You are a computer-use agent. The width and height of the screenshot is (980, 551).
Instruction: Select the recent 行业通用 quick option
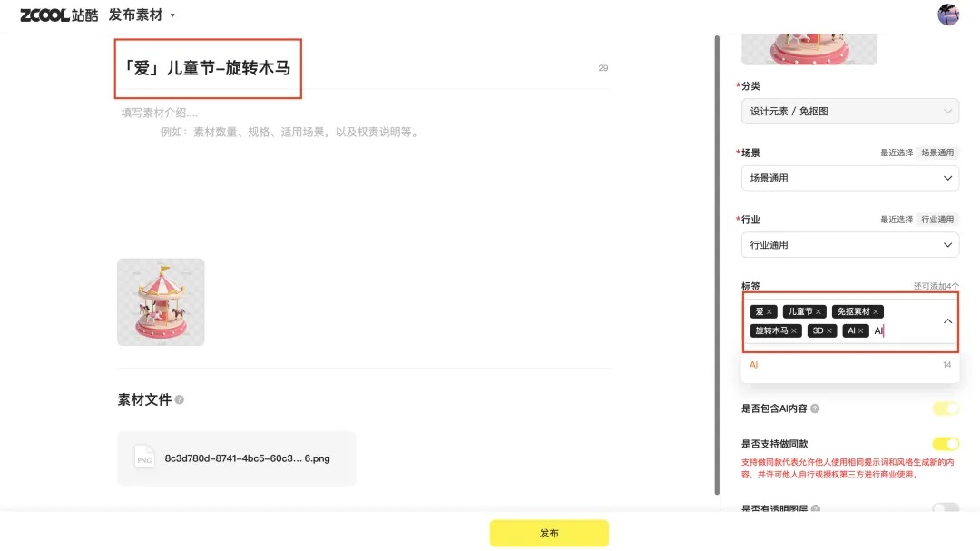936,219
